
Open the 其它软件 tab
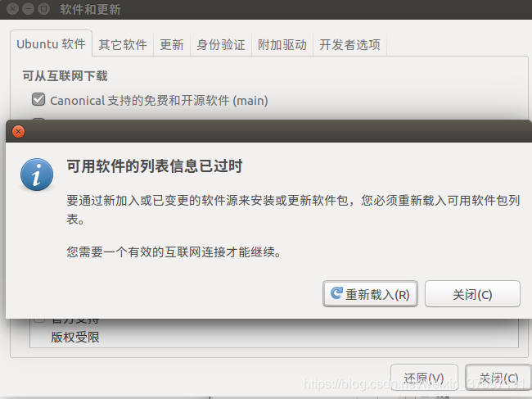pos(123,45)
